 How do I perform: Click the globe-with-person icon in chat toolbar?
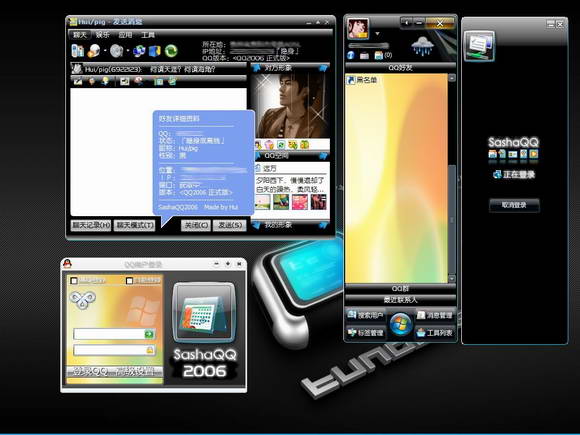coord(94,51)
